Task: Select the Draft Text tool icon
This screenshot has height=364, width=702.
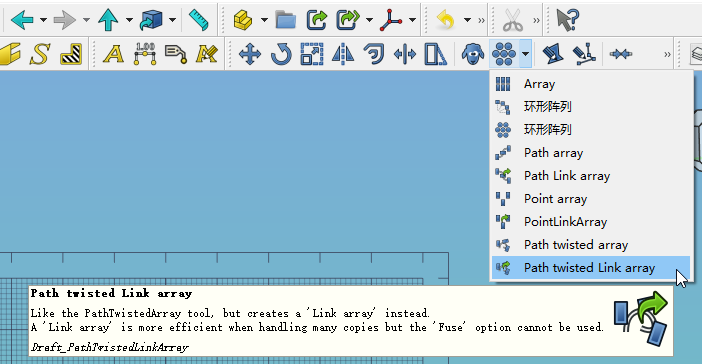Action: [113, 54]
